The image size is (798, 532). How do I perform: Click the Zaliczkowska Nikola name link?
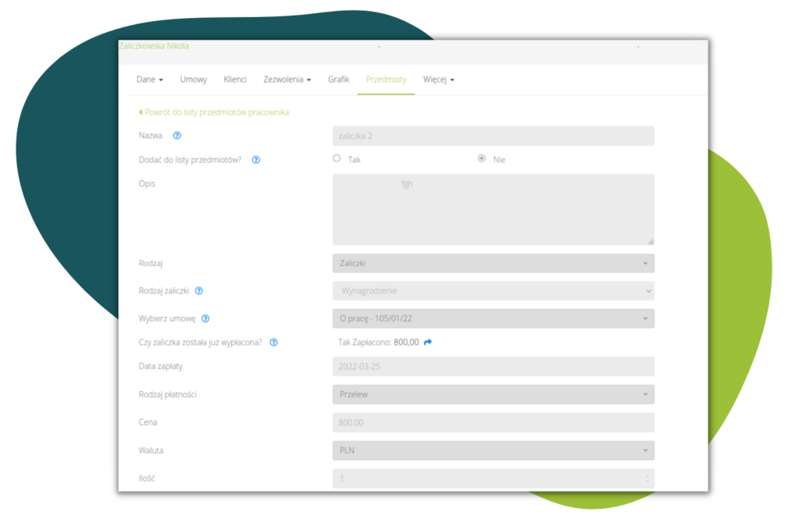point(154,46)
